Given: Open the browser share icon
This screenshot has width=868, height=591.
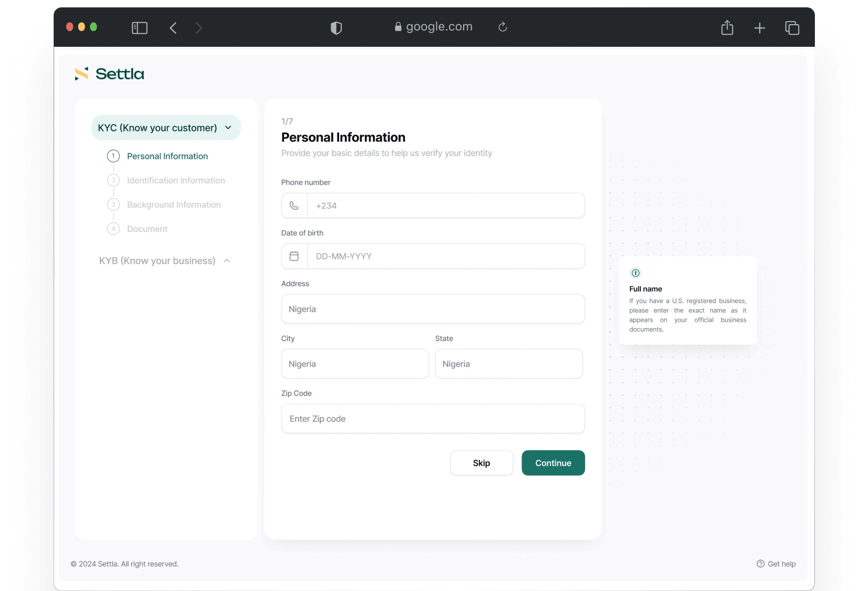Looking at the screenshot, I should (727, 27).
